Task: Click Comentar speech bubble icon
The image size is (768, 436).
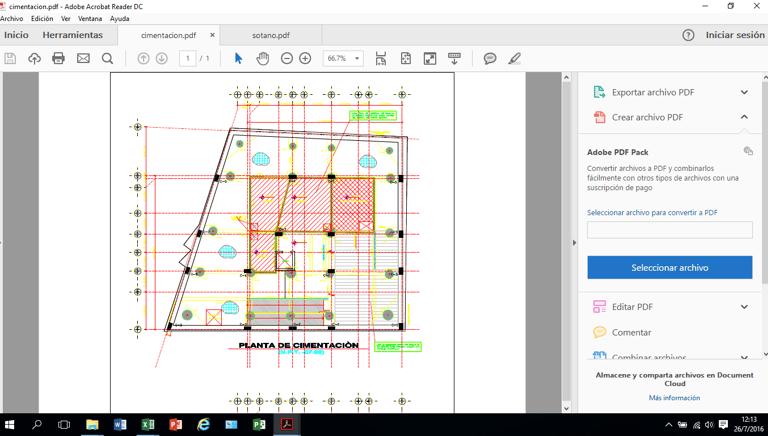Action: (x=600, y=332)
